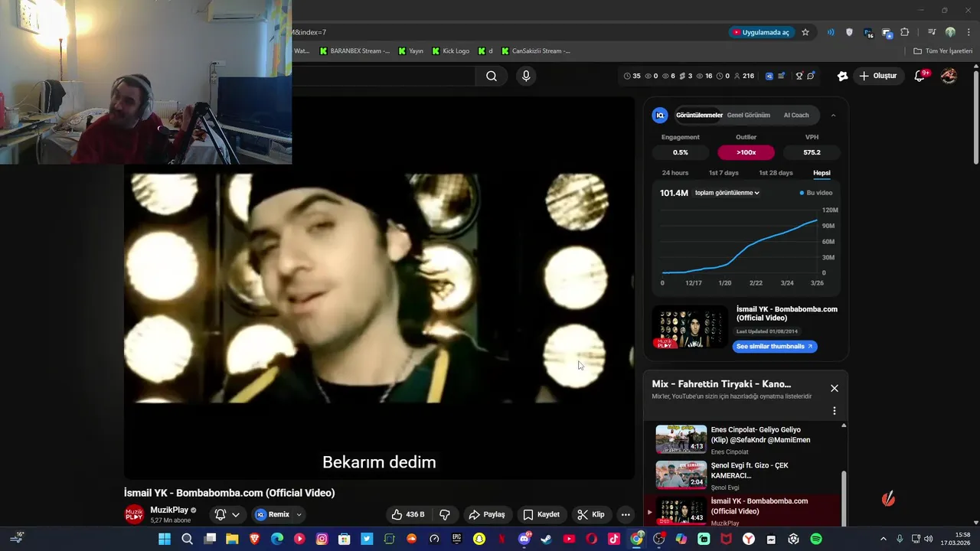Viewport: 980px width, 551px height.
Task: Click the YouTube search input field
Action: click(383, 76)
